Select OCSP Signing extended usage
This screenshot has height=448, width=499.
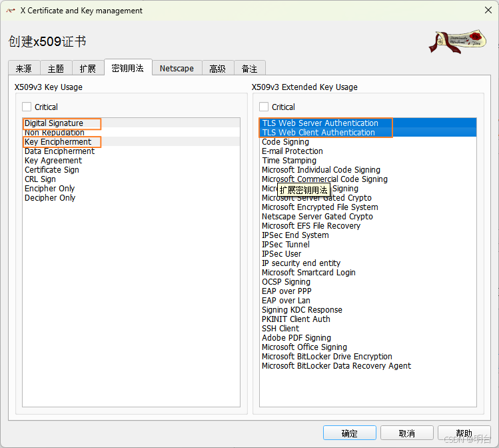(368, 282)
